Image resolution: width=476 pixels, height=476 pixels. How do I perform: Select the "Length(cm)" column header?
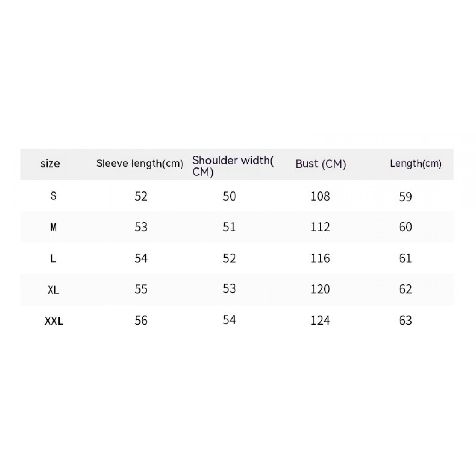[415, 164]
